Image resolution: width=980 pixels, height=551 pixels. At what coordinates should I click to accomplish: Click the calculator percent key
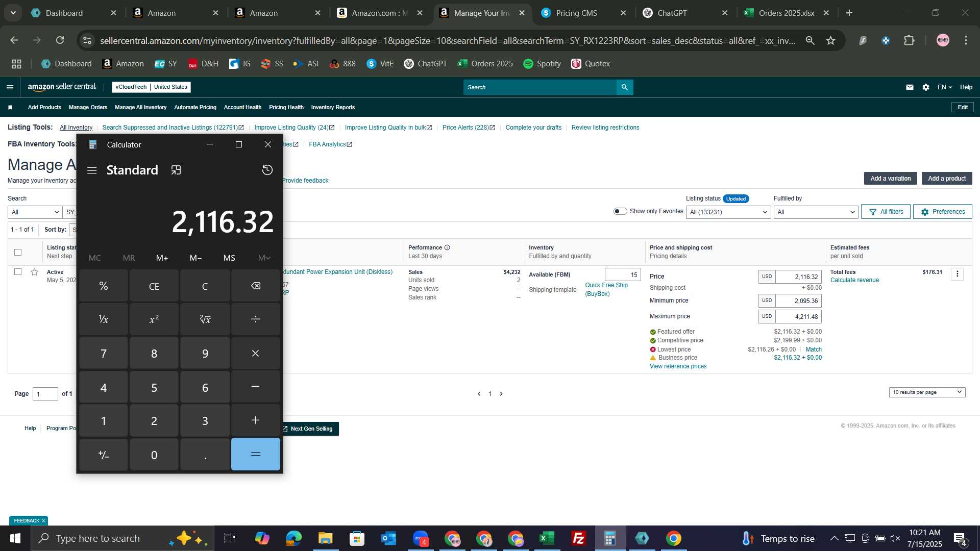pyautogui.click(x=104, y=286)
